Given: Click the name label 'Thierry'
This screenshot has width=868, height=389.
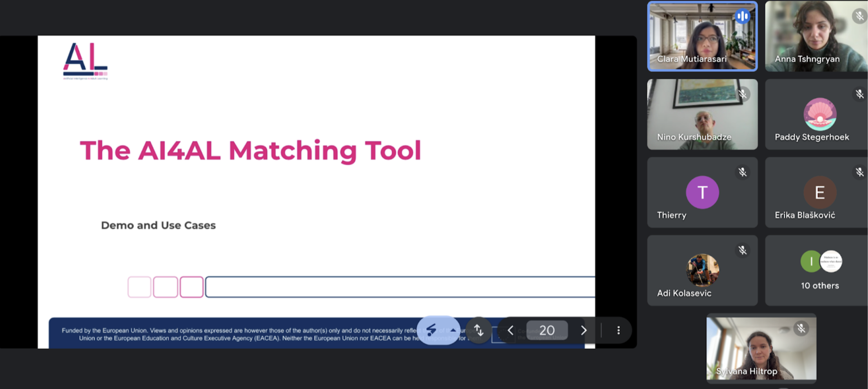Looking at the screenshot, I should click(x=671, y=215).
